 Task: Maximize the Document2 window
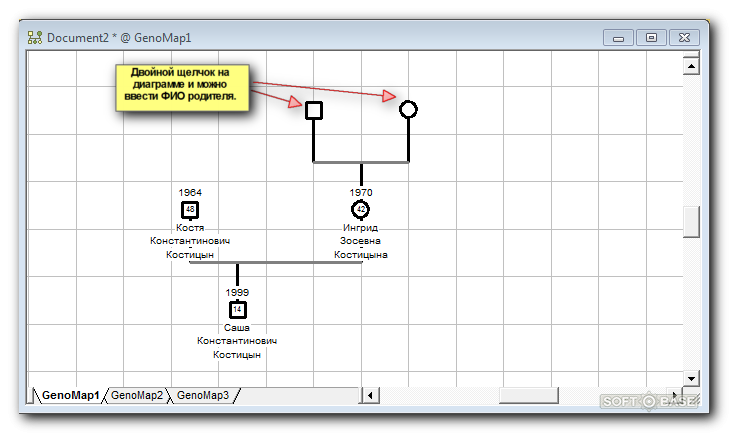tap(651, 38)
